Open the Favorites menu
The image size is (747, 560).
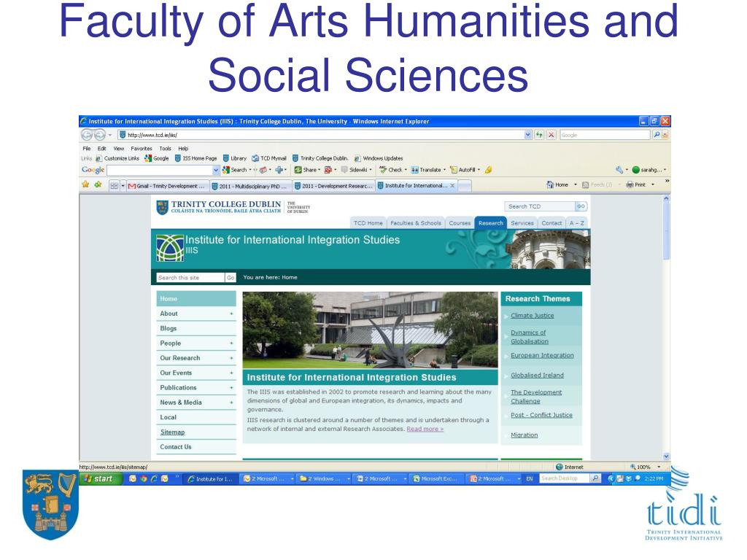pos(142,149)
